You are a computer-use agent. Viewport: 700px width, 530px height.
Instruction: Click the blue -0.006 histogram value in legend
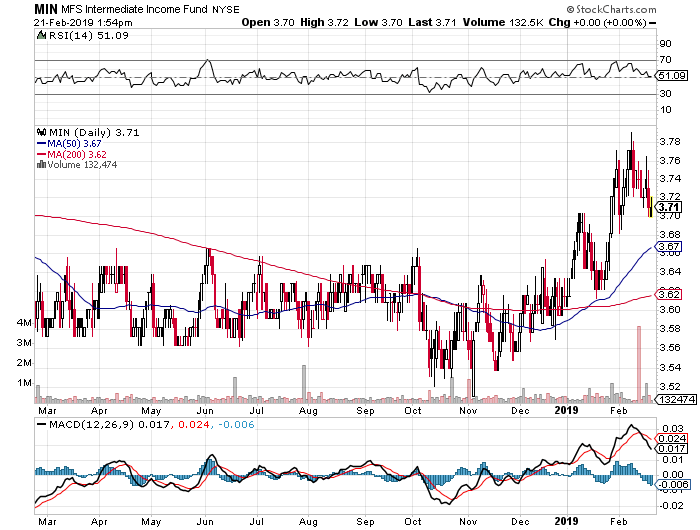[x=236, y=424]
